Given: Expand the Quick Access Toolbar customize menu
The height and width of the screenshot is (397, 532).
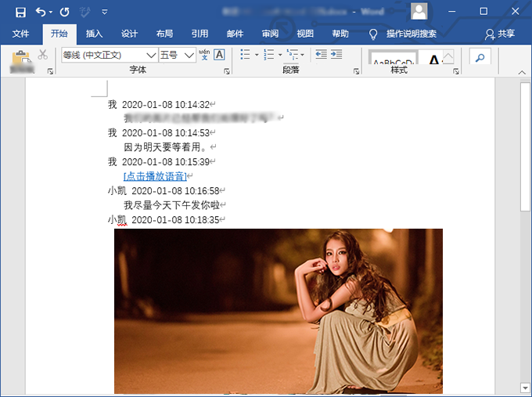Looking at the screenshot, I should coord(105,12).
